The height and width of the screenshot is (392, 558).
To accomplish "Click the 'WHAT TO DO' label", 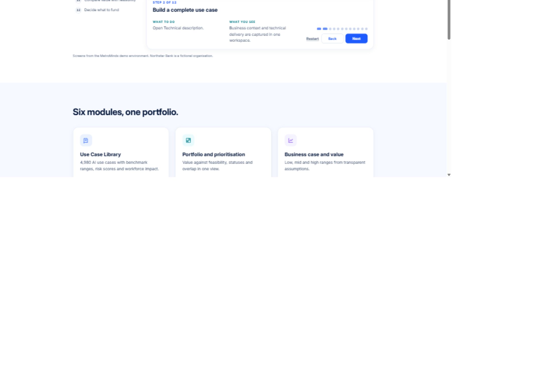I will [x=164, y=22].
